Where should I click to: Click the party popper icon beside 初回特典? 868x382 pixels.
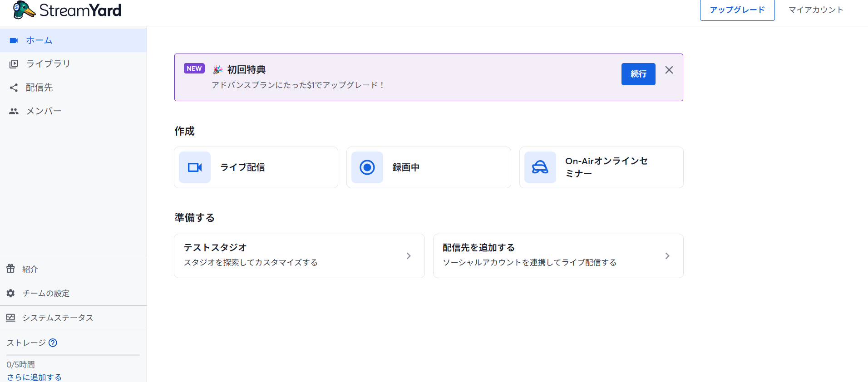click(x=218, y=69)
